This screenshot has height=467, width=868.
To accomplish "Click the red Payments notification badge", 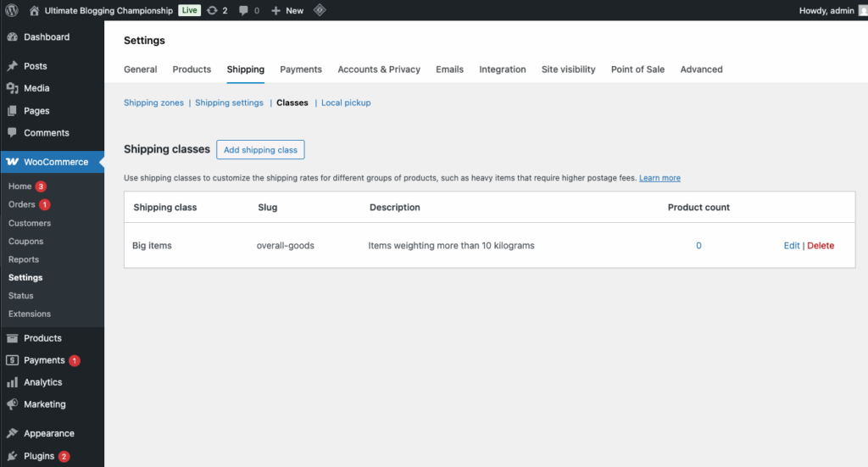I will point(75,361).
